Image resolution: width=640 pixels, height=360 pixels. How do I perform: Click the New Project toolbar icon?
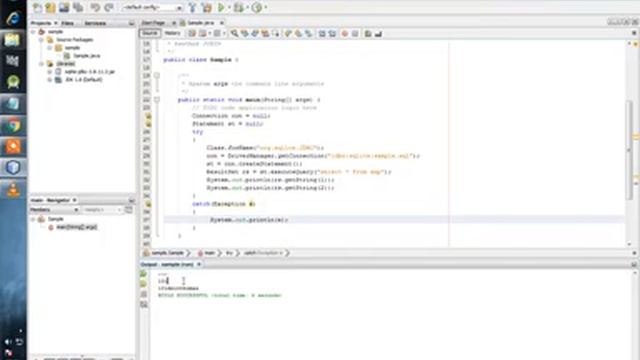coord(51,7)
